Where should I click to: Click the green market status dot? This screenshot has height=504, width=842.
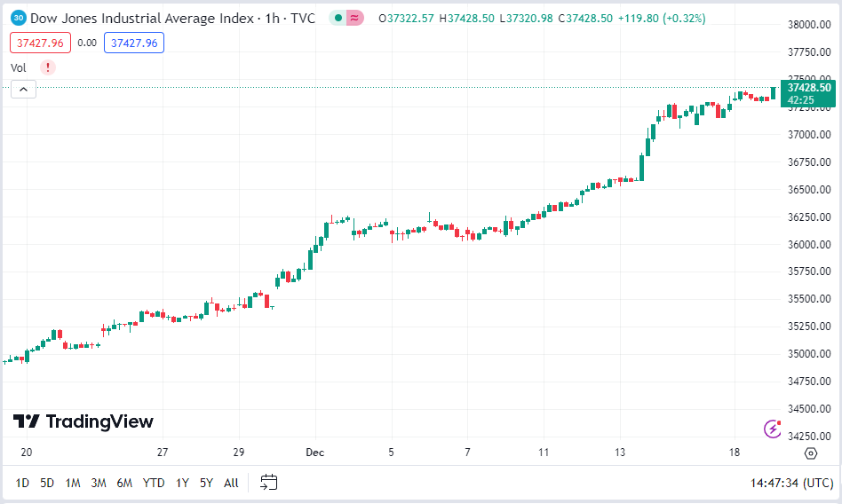[338, 18]
